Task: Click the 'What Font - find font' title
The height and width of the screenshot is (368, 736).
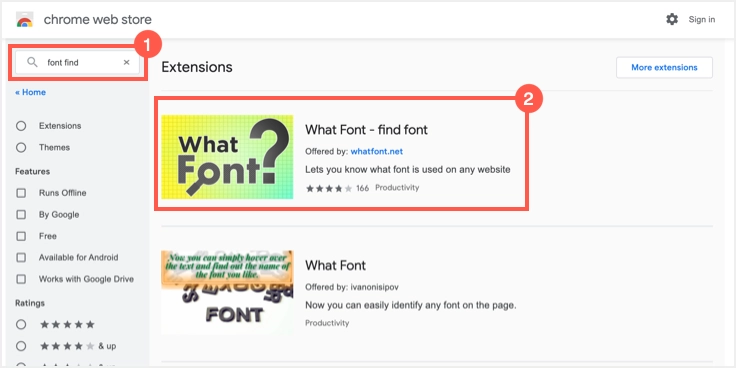Action: point(366,130)
